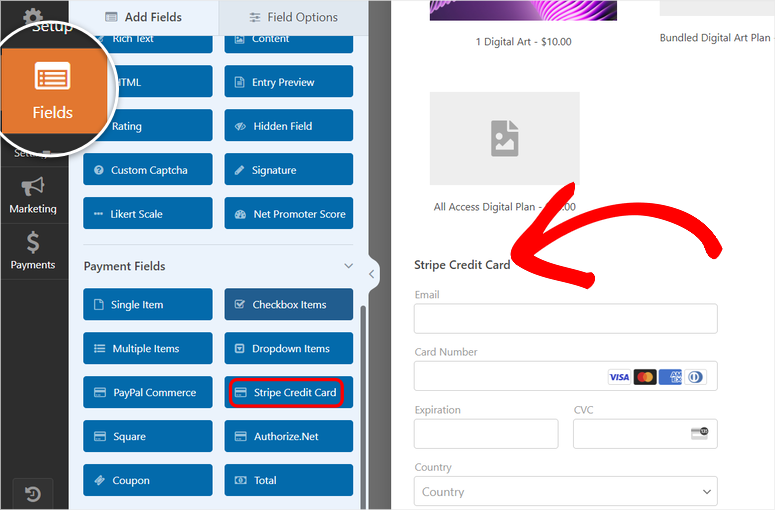Select the All Access Digital Plan image placeholder

(504, 138)
